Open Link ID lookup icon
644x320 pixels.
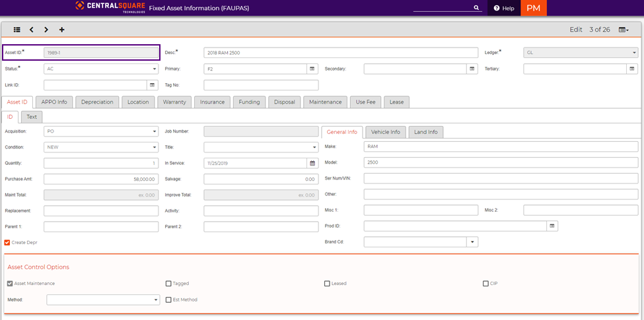[153, 85]
